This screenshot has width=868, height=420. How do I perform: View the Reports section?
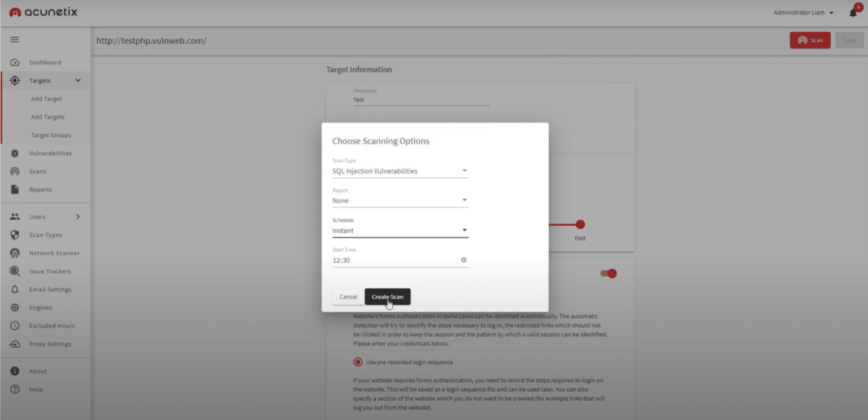click(x=41, y=189)
